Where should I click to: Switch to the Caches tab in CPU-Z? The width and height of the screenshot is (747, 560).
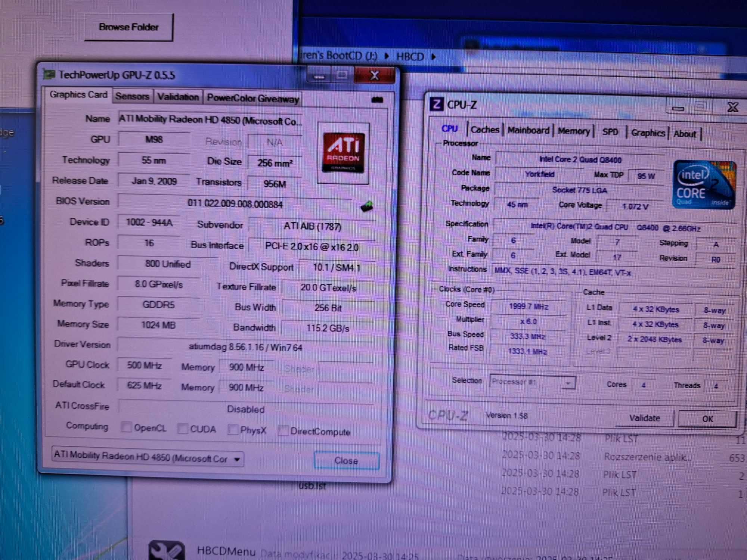(485, 130)
